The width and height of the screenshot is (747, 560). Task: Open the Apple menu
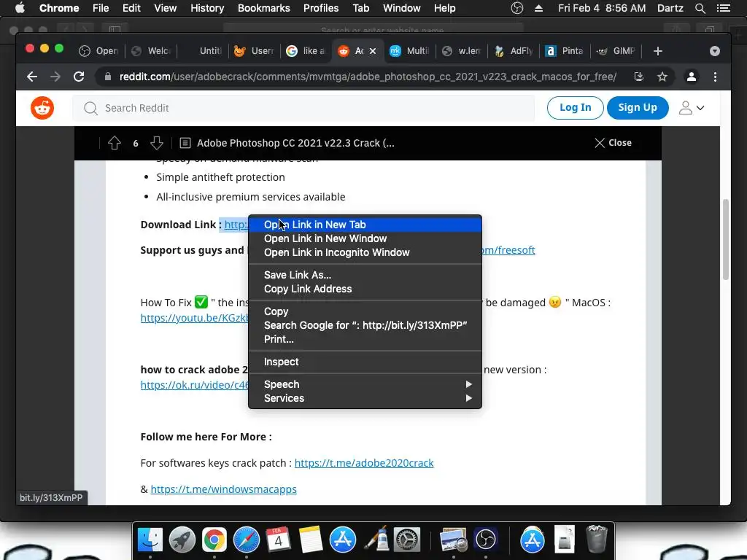[20, 8]
